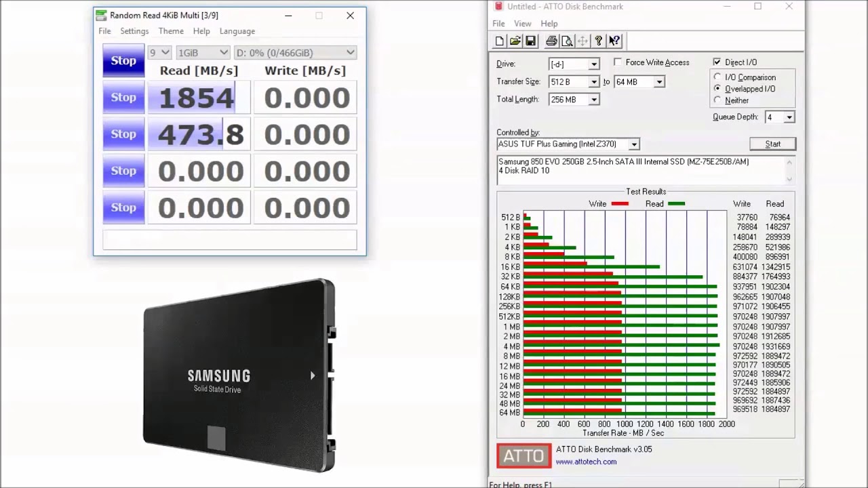Open the Language menu
Screen dimensions: 868x488
237,31
